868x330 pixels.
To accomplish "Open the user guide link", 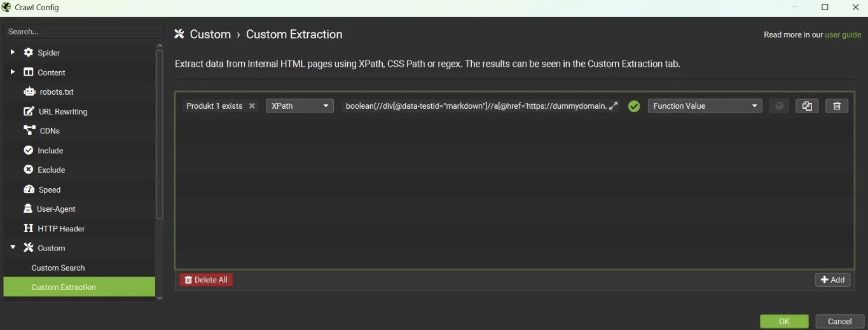I will 843,35.
